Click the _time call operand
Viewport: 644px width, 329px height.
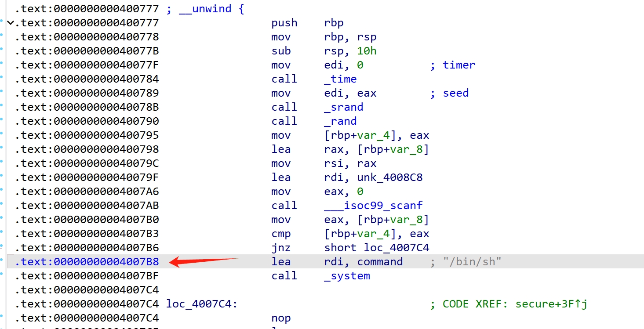click(x=340, y=79)
